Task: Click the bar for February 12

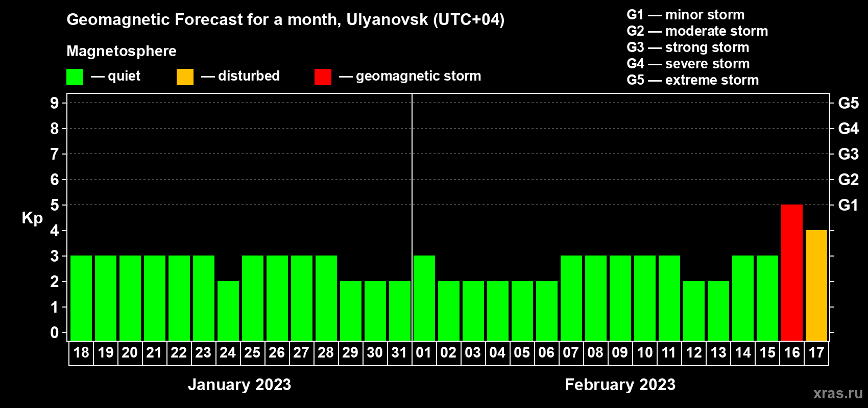Action: 694,311
